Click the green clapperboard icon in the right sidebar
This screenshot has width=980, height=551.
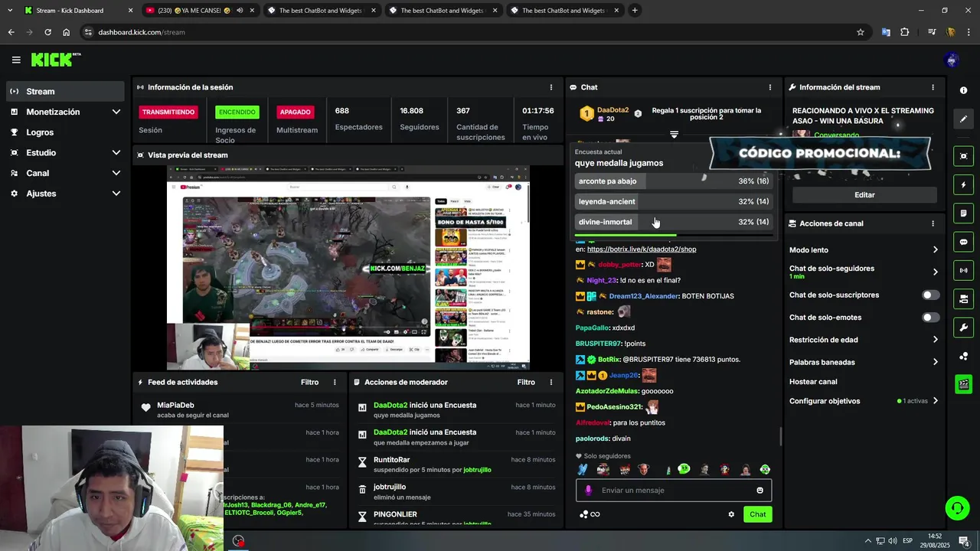point(963,384)
